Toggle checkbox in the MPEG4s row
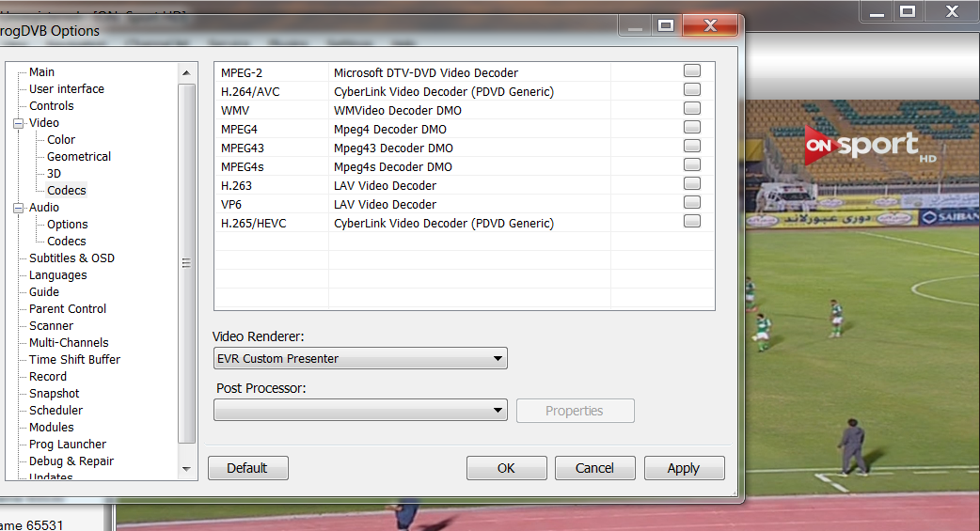Image resolution: width=980 pixels, height=531 pixels. coord(692,164)
